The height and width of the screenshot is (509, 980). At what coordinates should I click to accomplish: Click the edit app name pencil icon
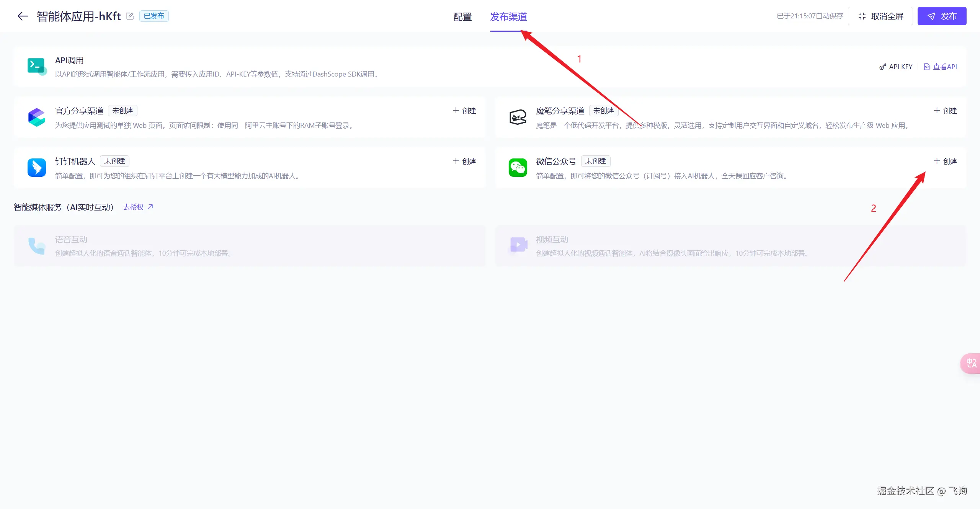tap(130, 16)
